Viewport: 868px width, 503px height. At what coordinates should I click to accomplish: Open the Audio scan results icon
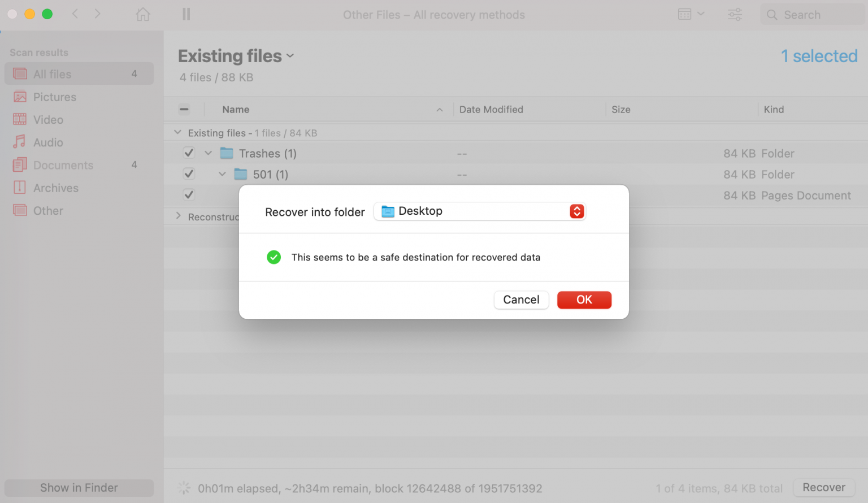pos(19,142)
